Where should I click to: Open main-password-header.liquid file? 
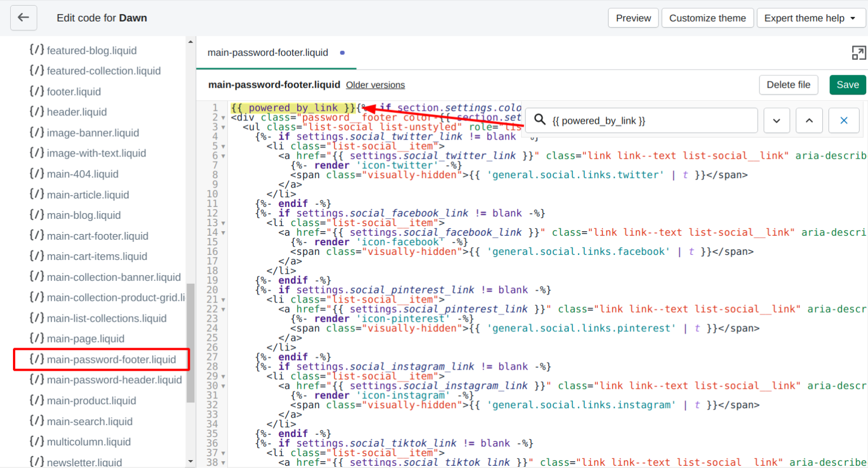[x=114, y=380]
